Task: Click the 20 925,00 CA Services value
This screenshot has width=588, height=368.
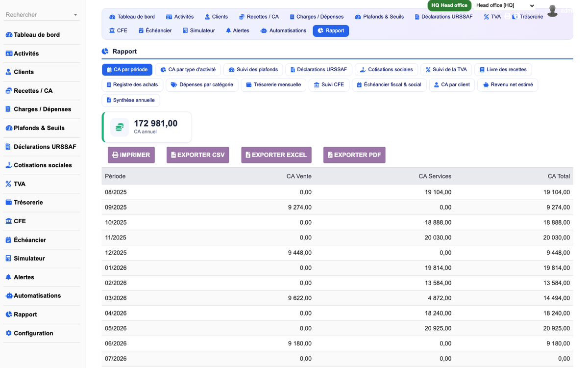Action: (x=438, y=328)
